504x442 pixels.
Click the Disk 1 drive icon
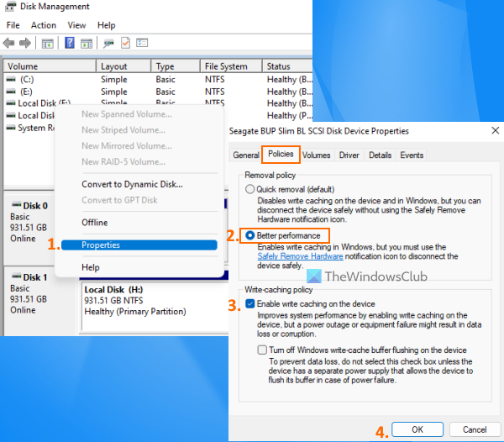click(16, 276)
